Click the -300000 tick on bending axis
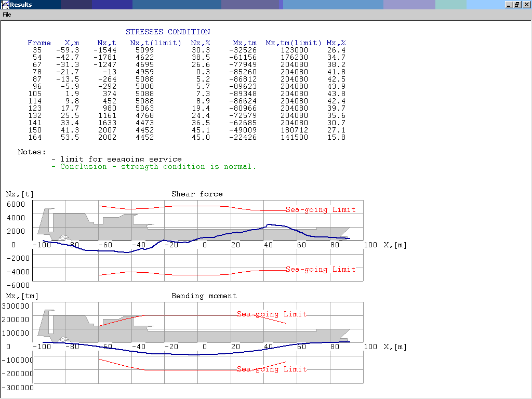The image size is (532, 399). [x=18, y=388]
